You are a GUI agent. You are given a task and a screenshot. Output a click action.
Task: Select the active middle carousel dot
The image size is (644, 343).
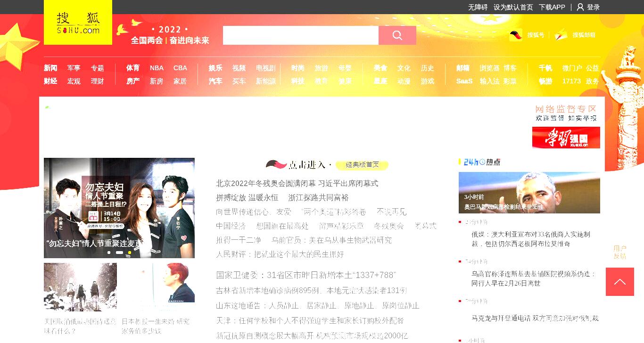point(119,253)
